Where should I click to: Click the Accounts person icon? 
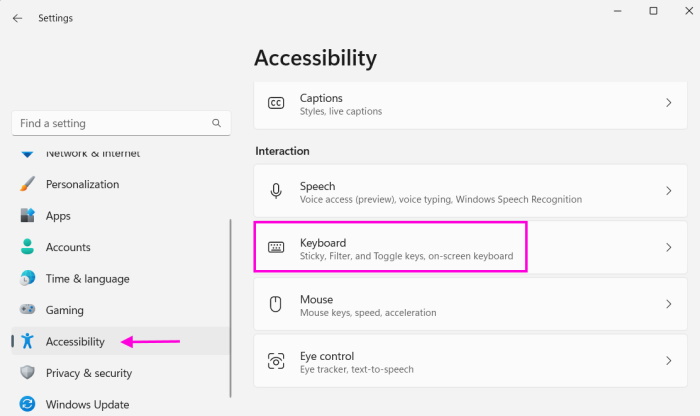(28, 247)
